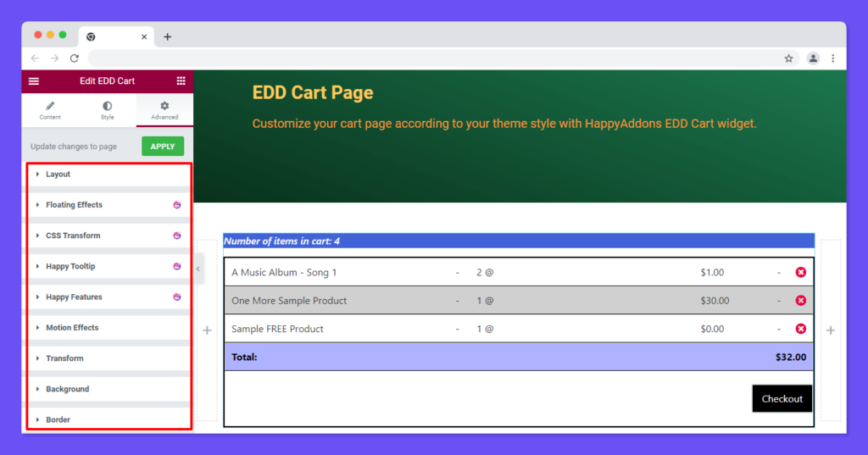This screenshot has height=455, width=868.
Task: Click the 'Edit EDD Cart' panel title
Action: pyautogui.click(x=108, y=80)
